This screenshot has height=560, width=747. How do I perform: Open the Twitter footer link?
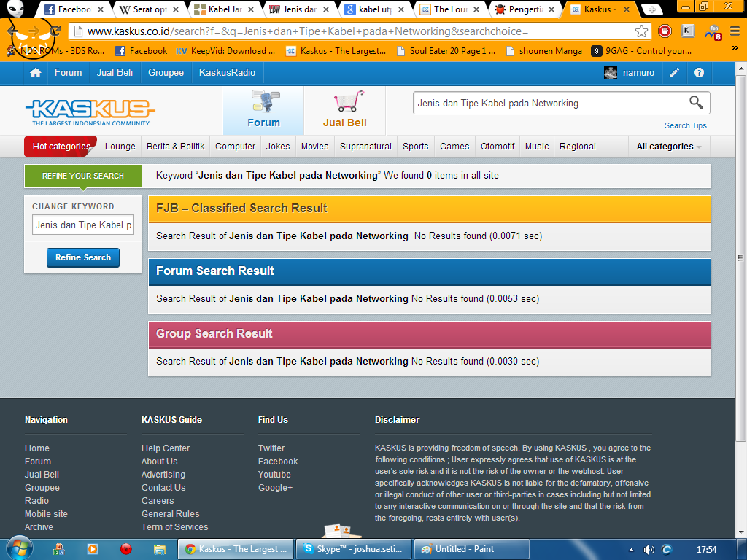[271, 448]
